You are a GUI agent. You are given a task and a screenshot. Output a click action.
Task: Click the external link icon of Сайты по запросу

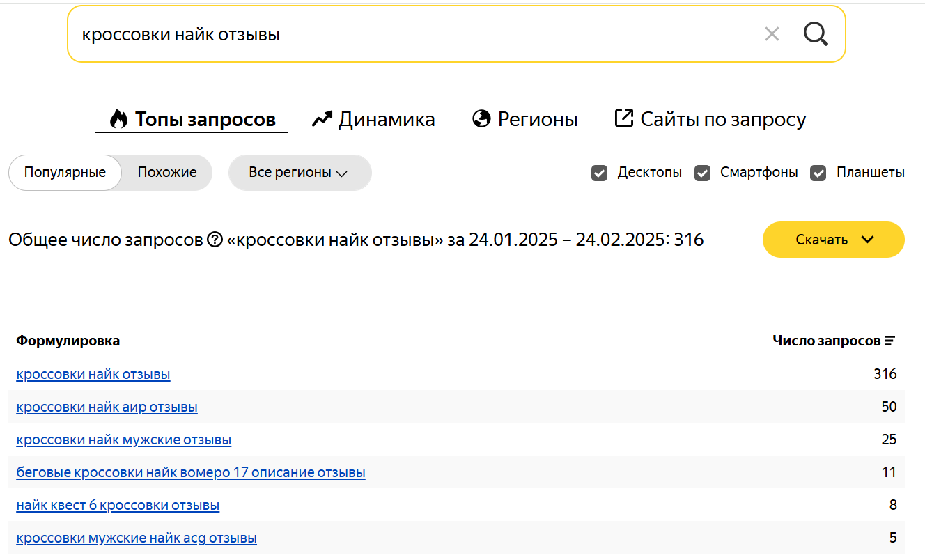pyautogui.click(x=623, y=118)
